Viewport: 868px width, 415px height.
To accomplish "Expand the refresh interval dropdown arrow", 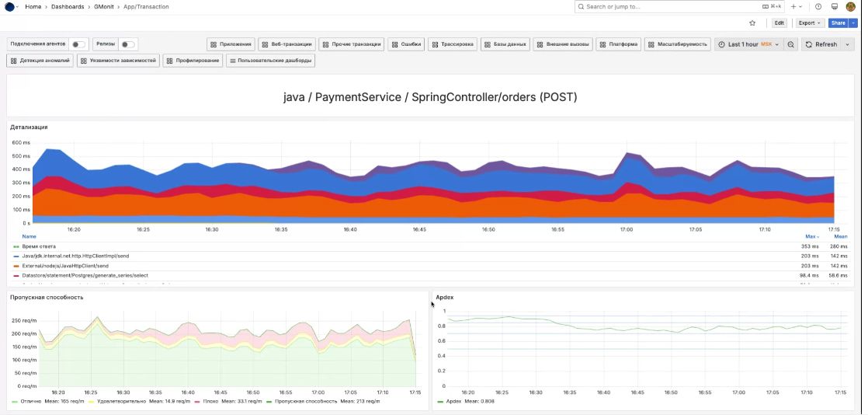I will tap(847, 44).
